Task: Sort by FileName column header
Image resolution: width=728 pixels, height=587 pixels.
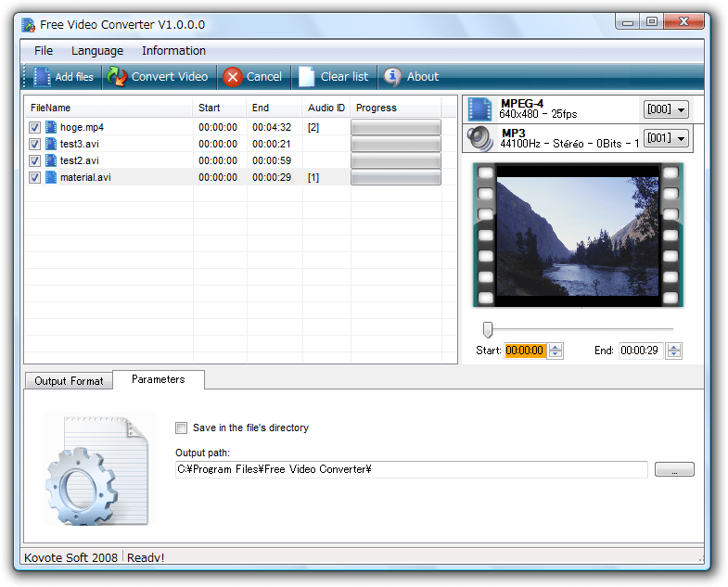Action: click(109, 108)
